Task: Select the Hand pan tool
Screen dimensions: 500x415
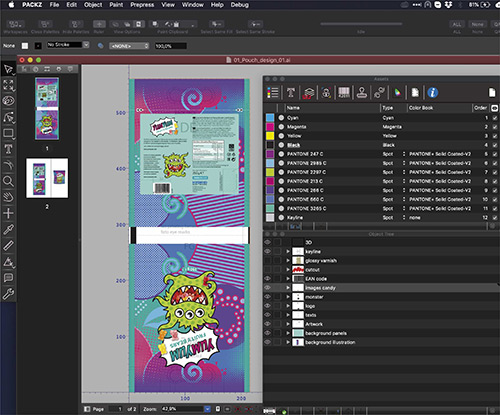Action: [x=8, y=197]
